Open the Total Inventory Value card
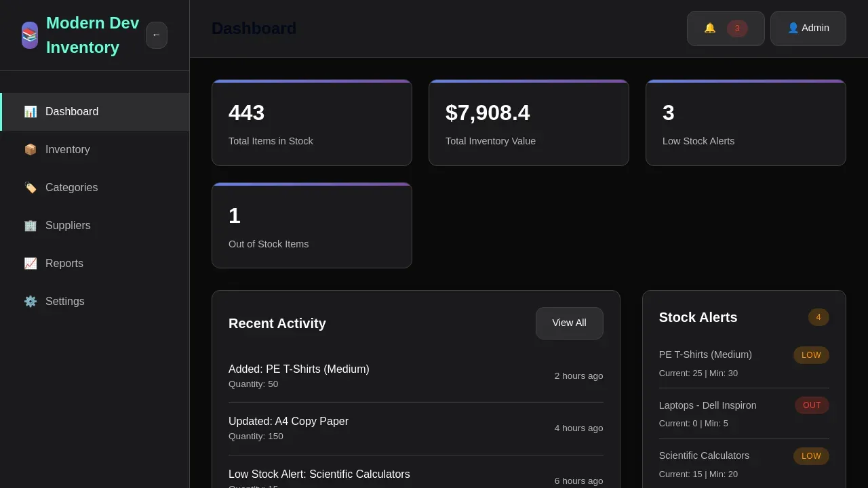 click(529, 123)
